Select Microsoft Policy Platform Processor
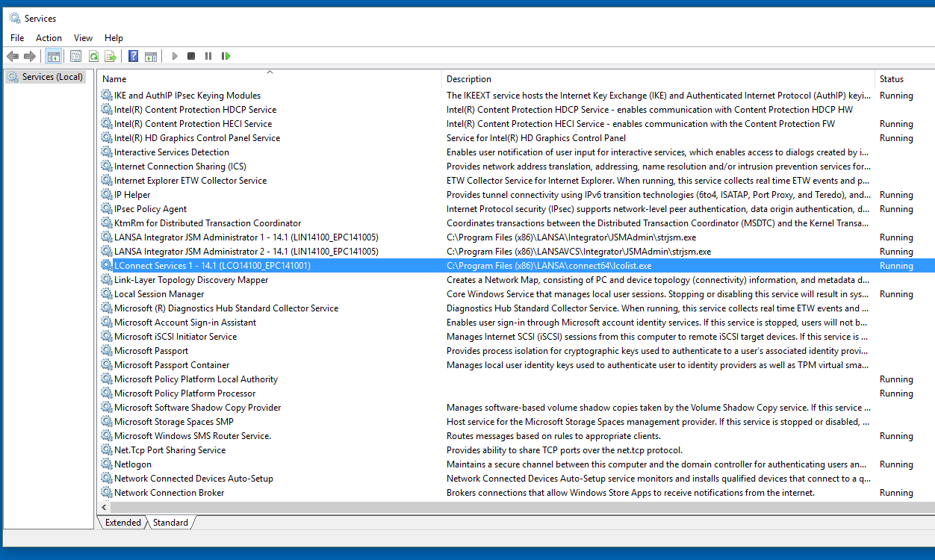Viewport: 935px width, 560px height. pyautogui.click(x=184, y=393)
